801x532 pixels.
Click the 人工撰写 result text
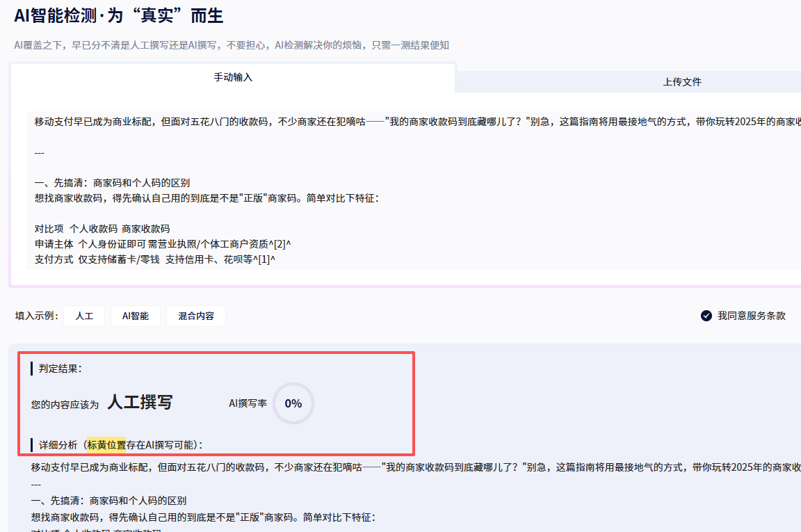tap(139, 402)
